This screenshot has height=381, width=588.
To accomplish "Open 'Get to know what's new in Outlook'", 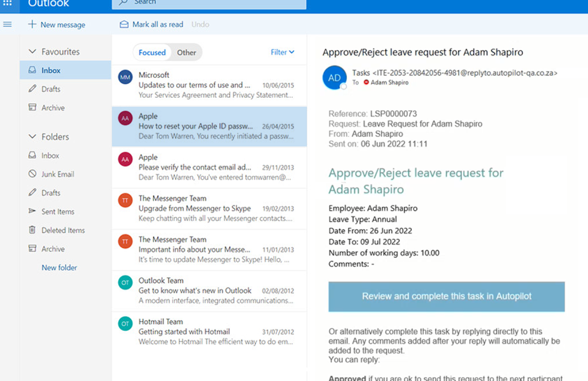I will click(x=209, y=291).
